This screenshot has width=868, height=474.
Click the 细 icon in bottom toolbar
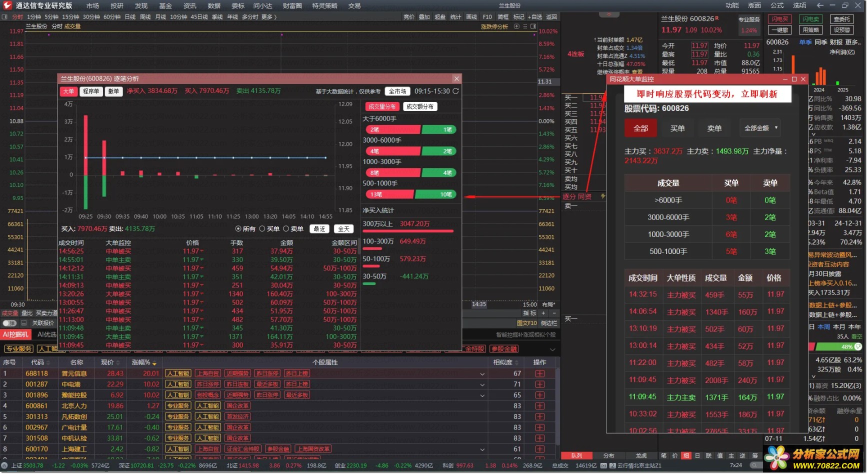point(686,455)
